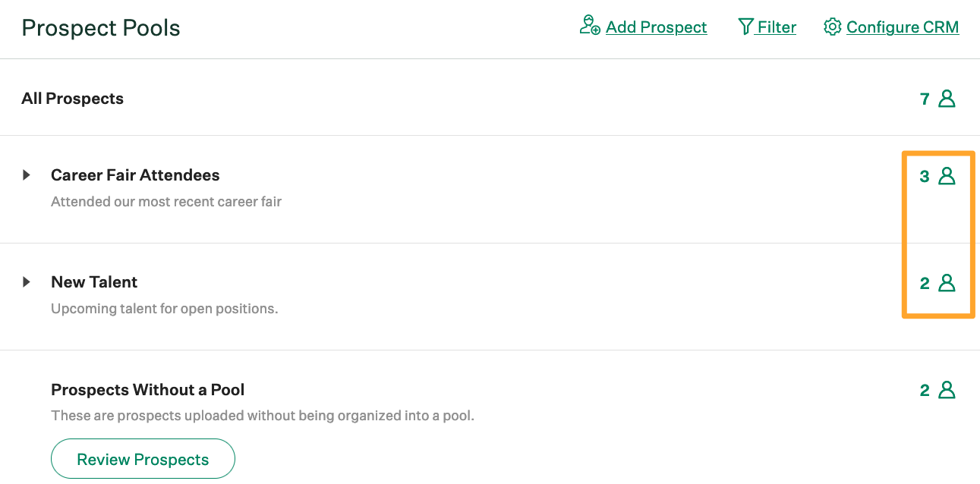Select the All Prospects row
Image resolution: width=980 pixels, height=484 pixels.
[x=72, y=98]
